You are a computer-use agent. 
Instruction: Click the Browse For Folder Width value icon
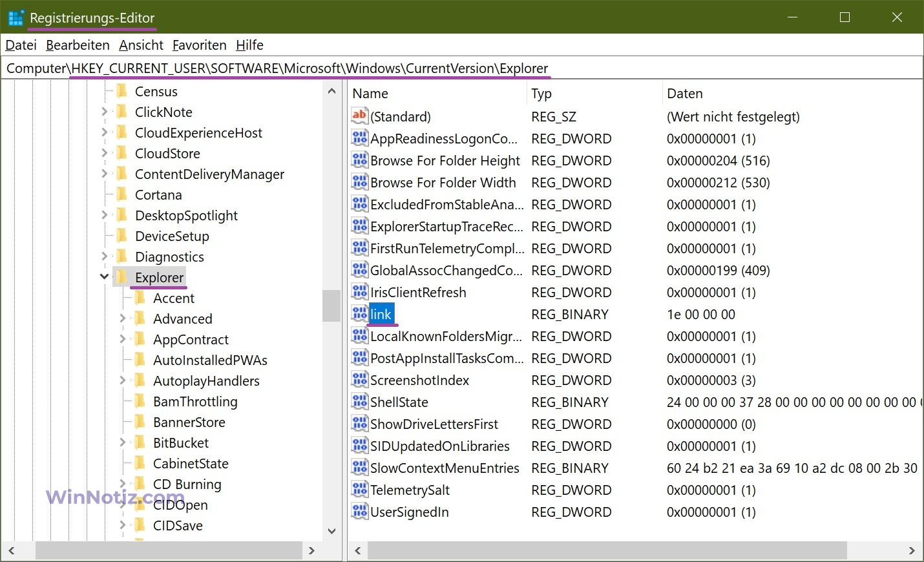point(359,182)
